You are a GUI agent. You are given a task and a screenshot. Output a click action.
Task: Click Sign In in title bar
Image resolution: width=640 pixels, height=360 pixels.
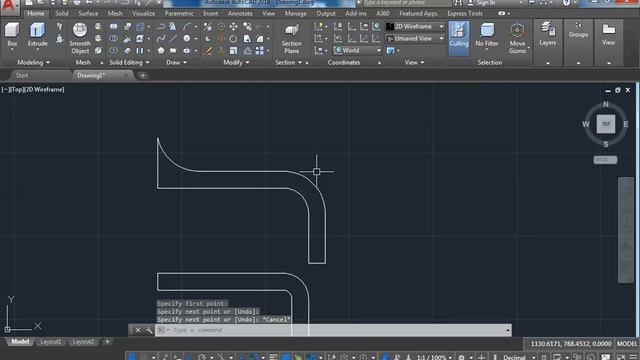tap(486, 3)
